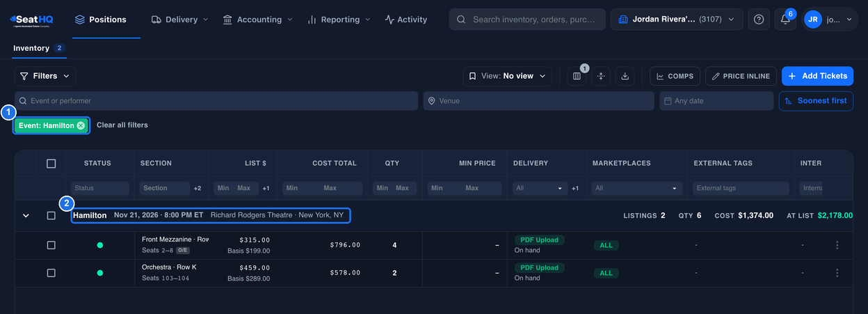Open the Delivery navigation dropdown
Viewport: 868px width, 314px height.
(179, 19)
